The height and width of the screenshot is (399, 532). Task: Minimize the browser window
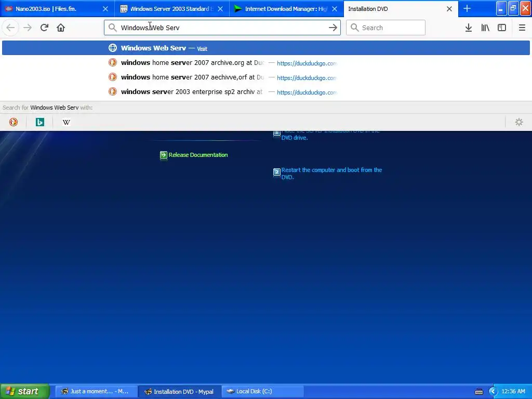pyautogui.click(x=501, y=8)
